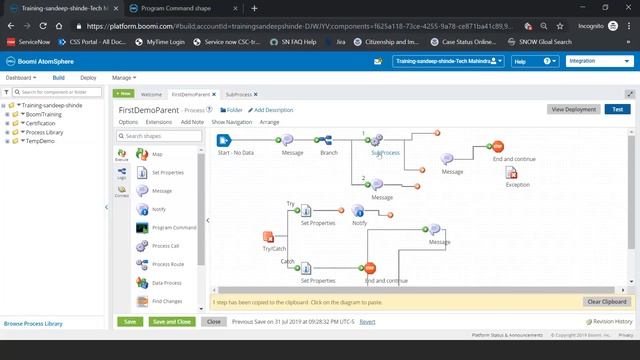The image size is (640, 360).
Task: Collapse the component explorer panel
Action: pyautogui.click(x=107, y=207)
